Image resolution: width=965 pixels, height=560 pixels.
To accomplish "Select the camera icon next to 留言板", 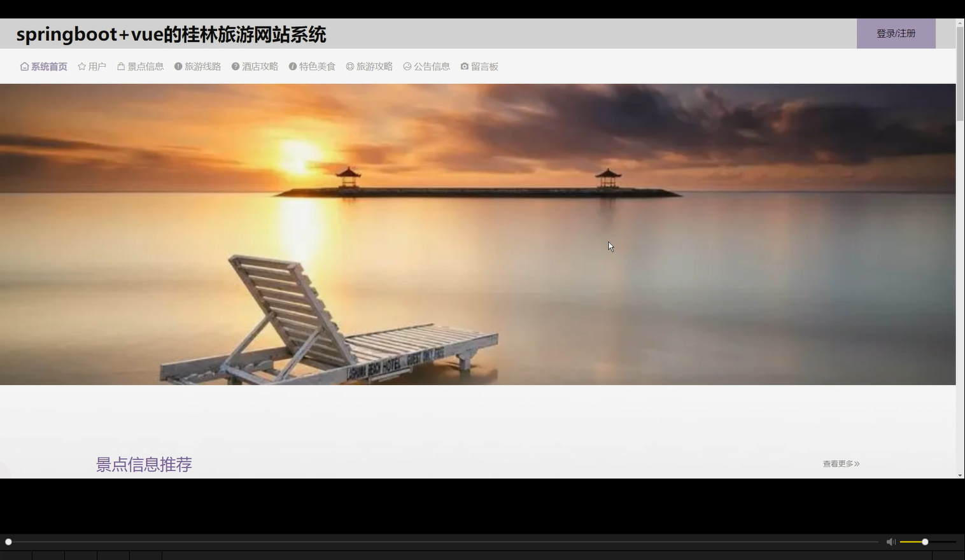I will click(x=465, y=66).
